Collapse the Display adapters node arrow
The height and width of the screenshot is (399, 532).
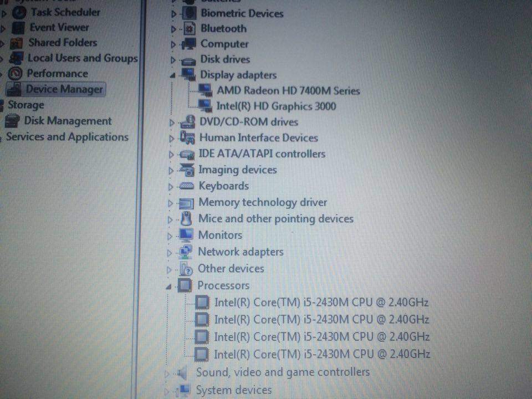pos(173,75)
